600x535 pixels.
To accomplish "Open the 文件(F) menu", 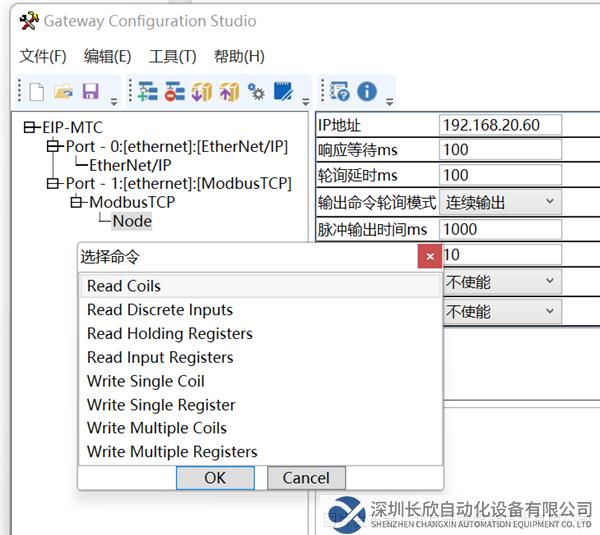I will [x=43, y=56].
